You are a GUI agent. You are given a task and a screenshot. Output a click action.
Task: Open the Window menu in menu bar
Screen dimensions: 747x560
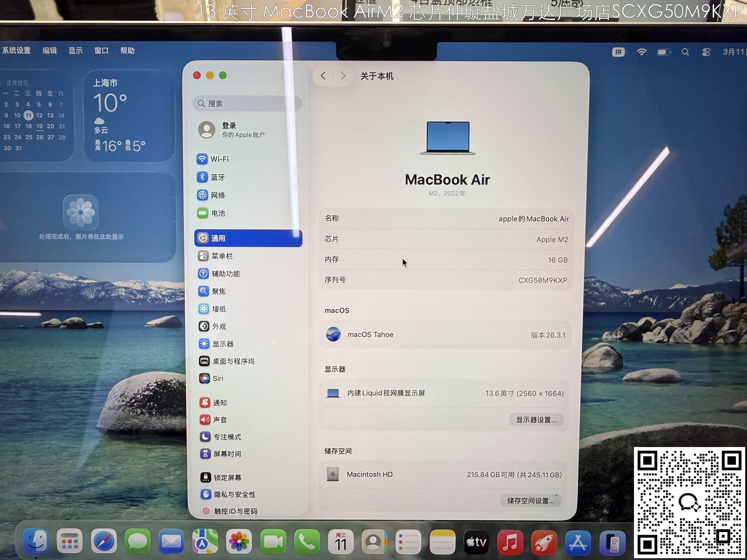pyautogui.click(x=101, y=51)
